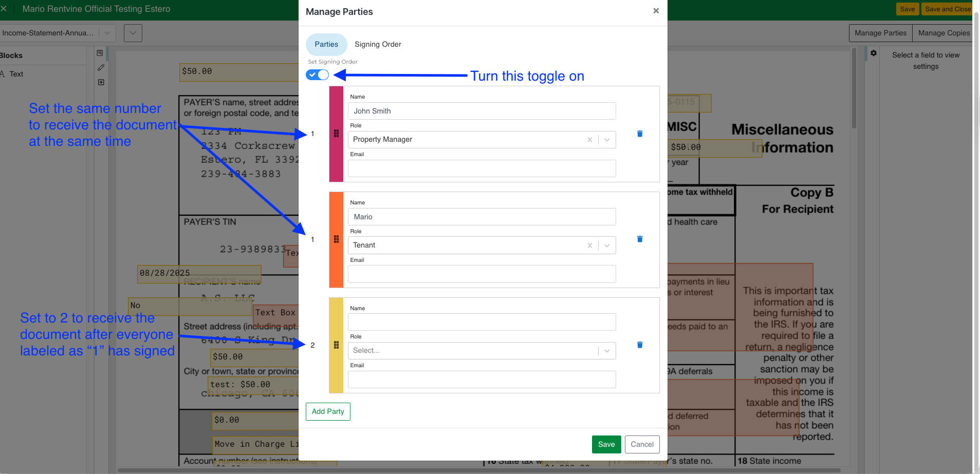
Task: Clear the Tenant role with X icon
Action: coord(589,245)
